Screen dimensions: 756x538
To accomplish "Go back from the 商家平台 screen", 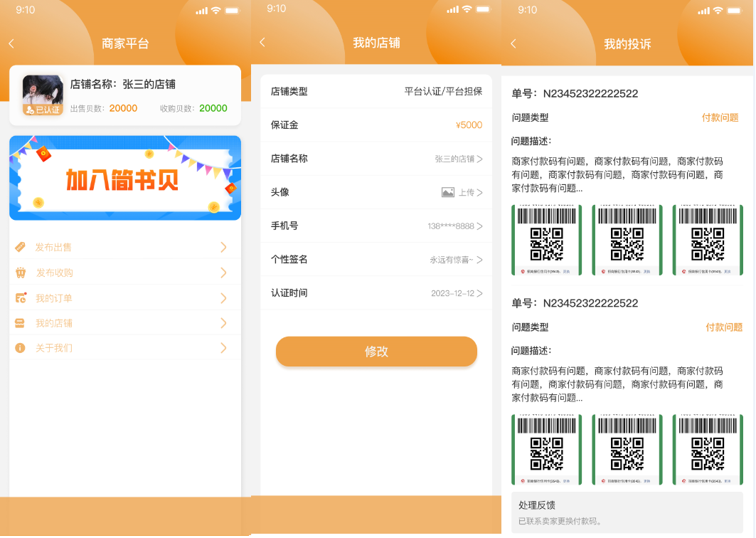I will click(x=11, y=44).
